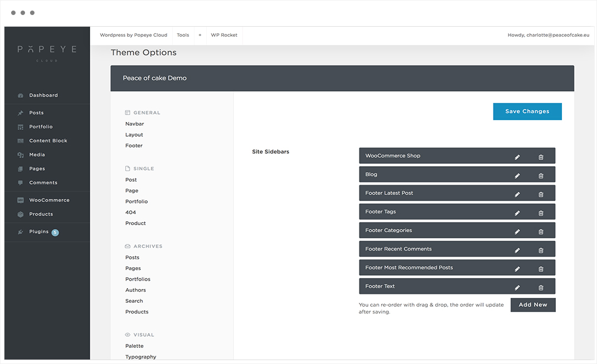Open Posts in admin menu
The height and width of the screenshot is (364, 597).
tap(37, 113)
